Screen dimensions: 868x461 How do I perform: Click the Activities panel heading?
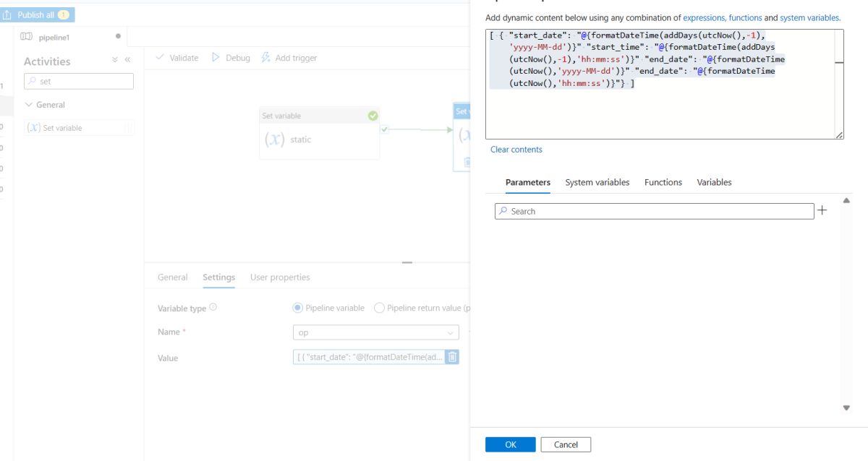[47, 61]
